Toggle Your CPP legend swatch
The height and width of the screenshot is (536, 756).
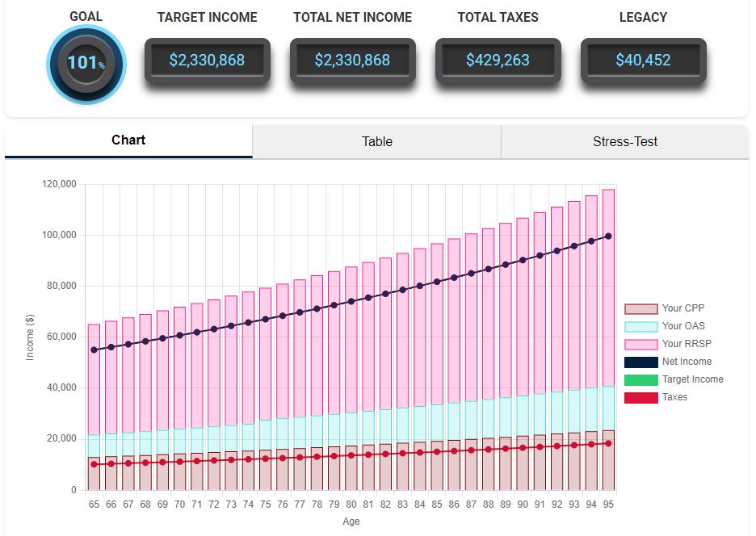[x=641, y=308]
